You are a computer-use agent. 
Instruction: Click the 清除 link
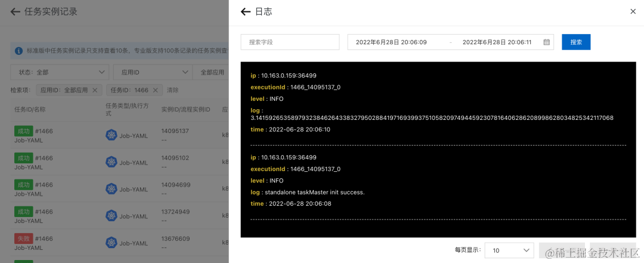172,90
